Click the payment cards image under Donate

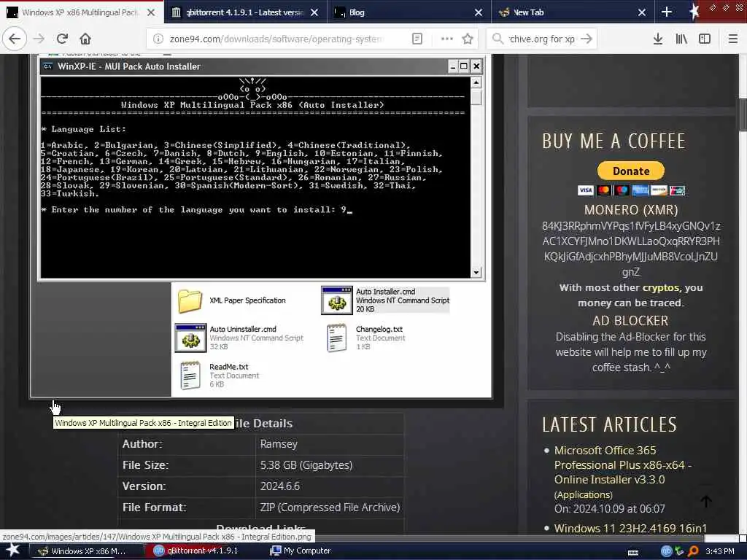coord(631,190)
